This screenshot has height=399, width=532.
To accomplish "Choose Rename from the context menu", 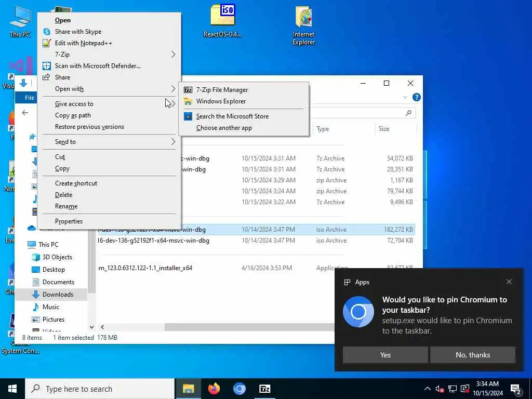I will click(66, 206).
